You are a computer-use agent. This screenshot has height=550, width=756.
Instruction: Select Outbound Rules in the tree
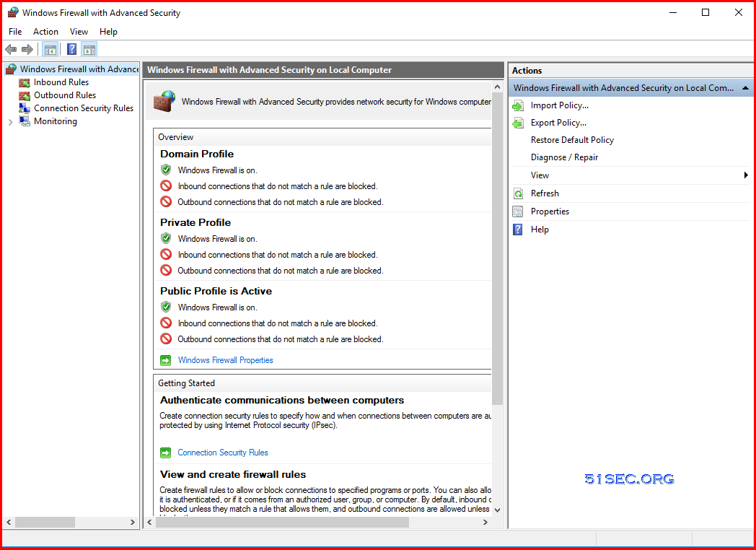point(65,95)
